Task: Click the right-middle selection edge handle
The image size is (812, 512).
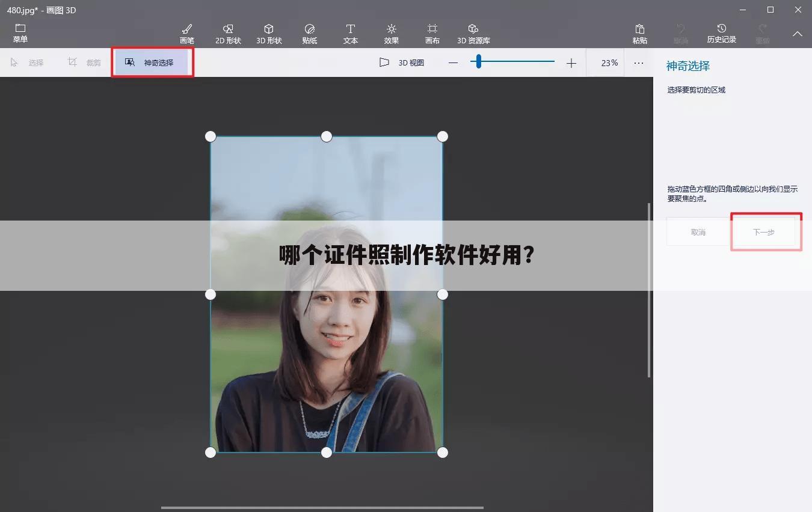Action: (443, 294)
